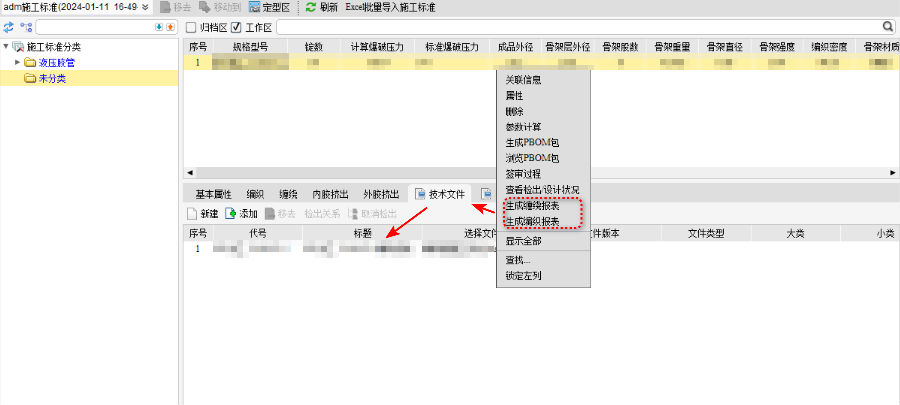Click the green 刷新 refresh icon
Screen dimensions: 900x405
click(x=311, y=7)
